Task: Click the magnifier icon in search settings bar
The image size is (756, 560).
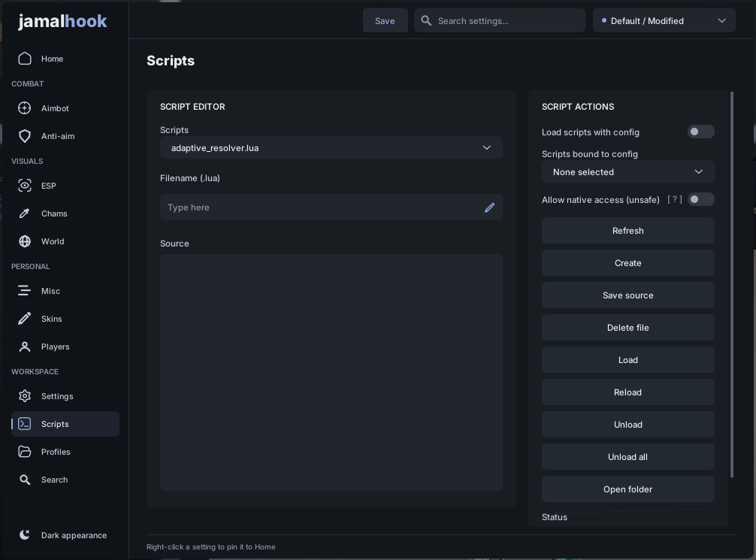Action: [426, 20]
